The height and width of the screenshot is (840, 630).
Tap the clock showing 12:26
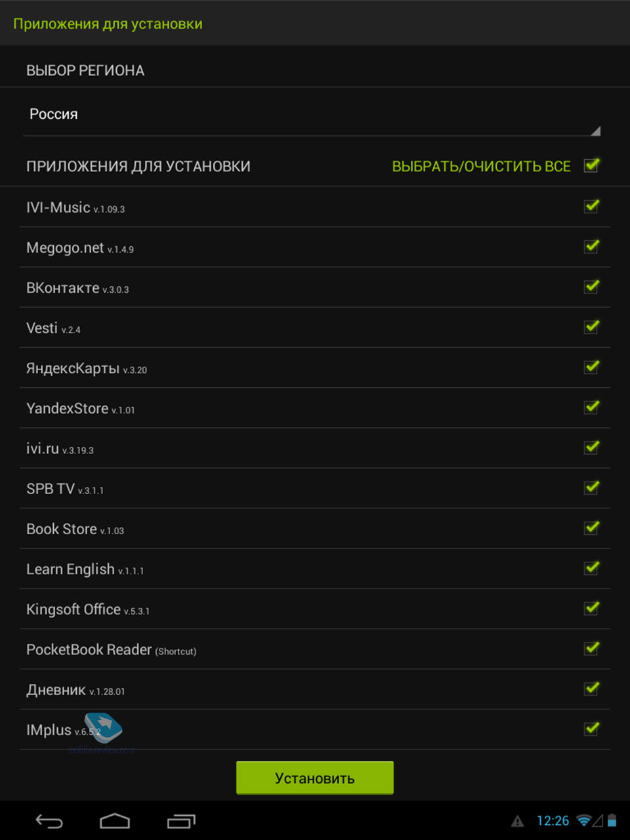tap(553, 821)
